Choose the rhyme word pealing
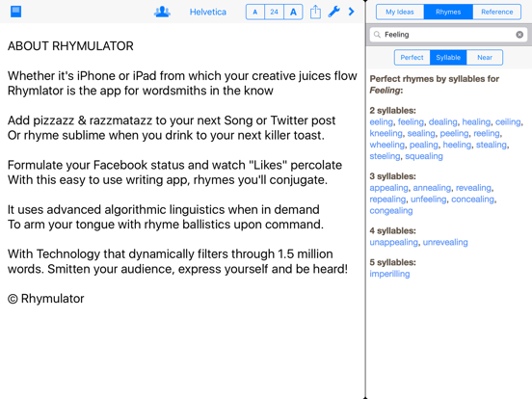This screenshot has height=399, width=532. click(423, 145)
